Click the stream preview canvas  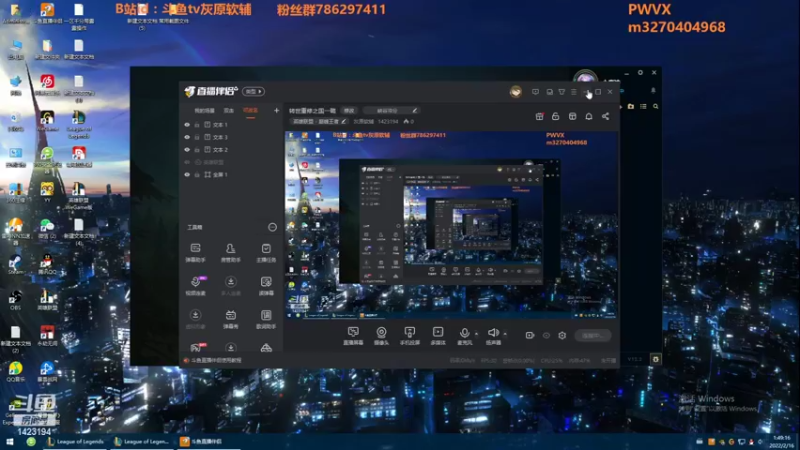click(x=451, y=225)
